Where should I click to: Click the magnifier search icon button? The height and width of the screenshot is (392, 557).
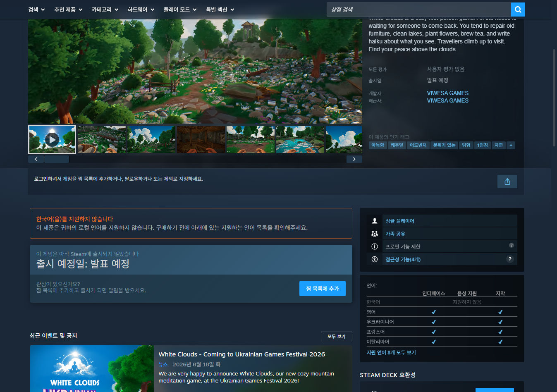[518, 10]
